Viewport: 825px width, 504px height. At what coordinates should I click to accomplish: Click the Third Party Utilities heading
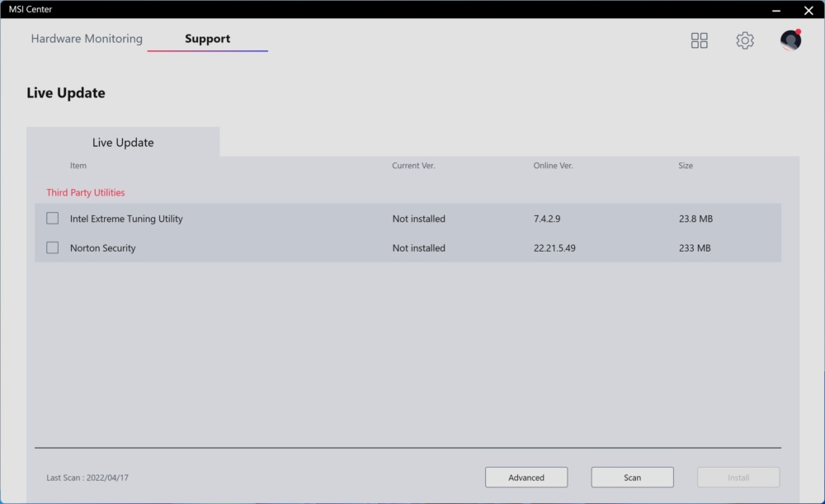click(x=86, y=192)
